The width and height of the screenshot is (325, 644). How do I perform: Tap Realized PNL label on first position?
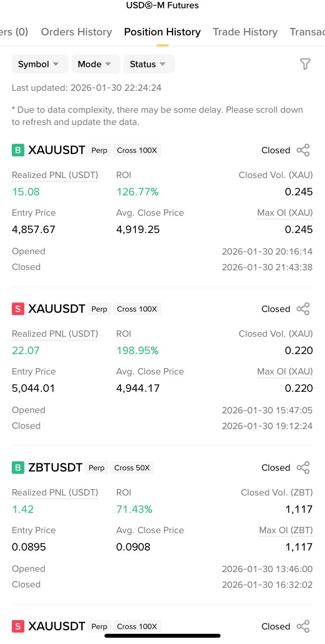pos(55,175)
